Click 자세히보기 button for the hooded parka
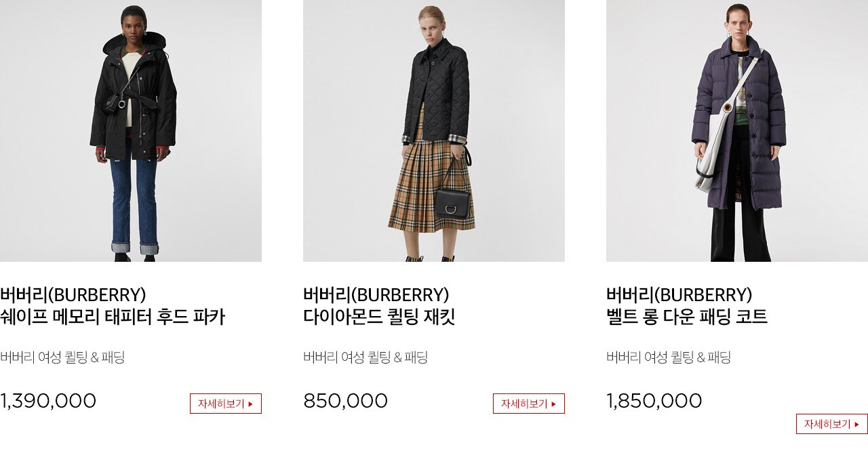Screen dimensions: 868x468 tap(226, 404)
